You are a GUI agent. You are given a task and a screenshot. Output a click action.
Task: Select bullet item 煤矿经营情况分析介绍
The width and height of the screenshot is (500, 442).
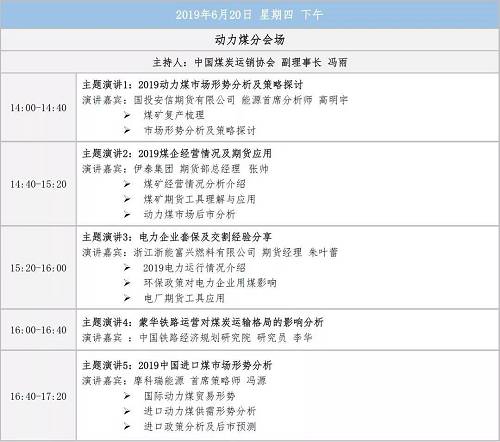click(195, 184)
